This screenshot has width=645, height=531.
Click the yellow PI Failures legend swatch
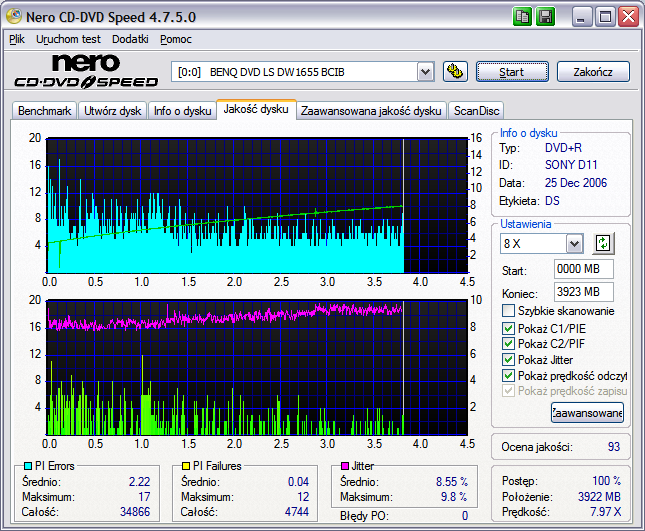click(x=186, y=466)
